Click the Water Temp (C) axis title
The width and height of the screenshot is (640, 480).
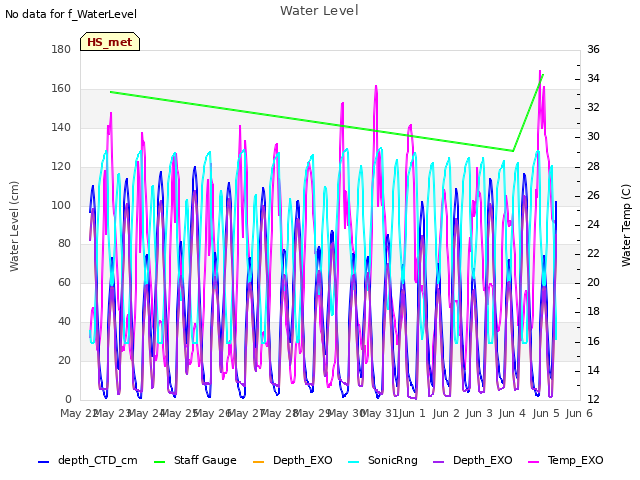[626, 226]
